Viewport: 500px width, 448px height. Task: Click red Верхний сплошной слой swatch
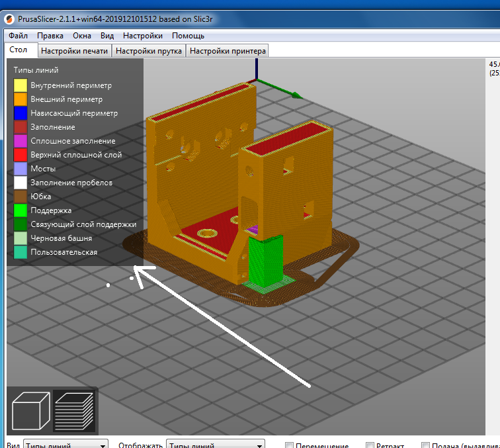pos(21,155)
